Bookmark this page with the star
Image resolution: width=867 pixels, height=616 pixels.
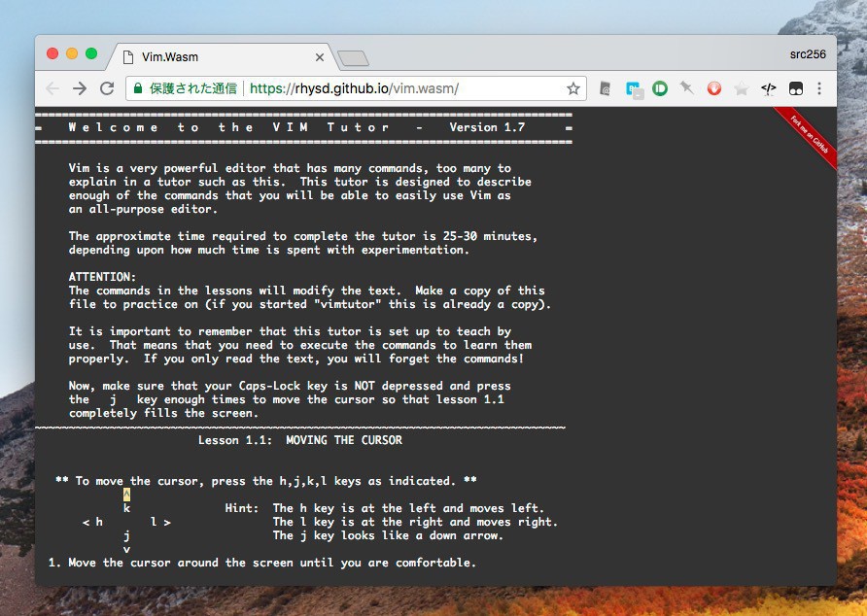pyautogui.click(x=573, y=88)
